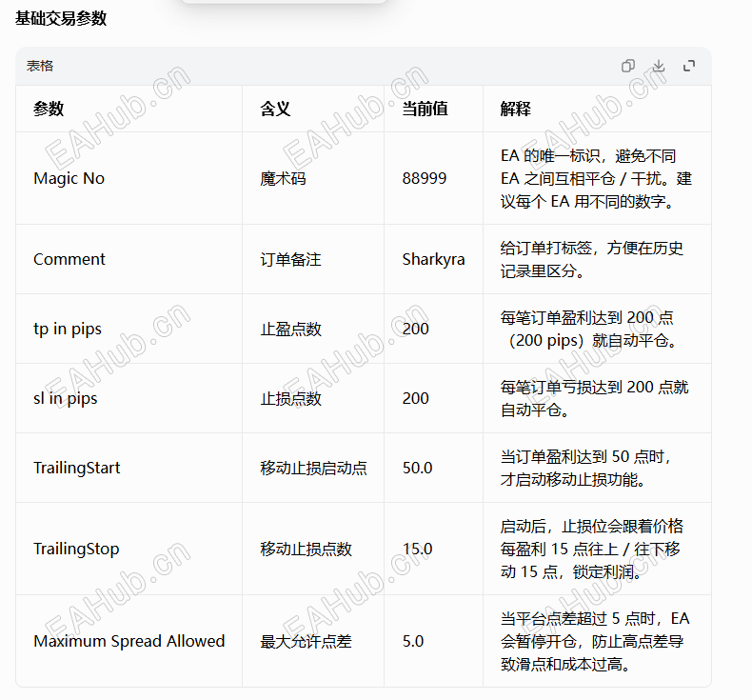The width and height of the screenshot is (752, 700).
Task: Click the explanation 当平台点差超过 5 点时
Action: pos(595,642)
